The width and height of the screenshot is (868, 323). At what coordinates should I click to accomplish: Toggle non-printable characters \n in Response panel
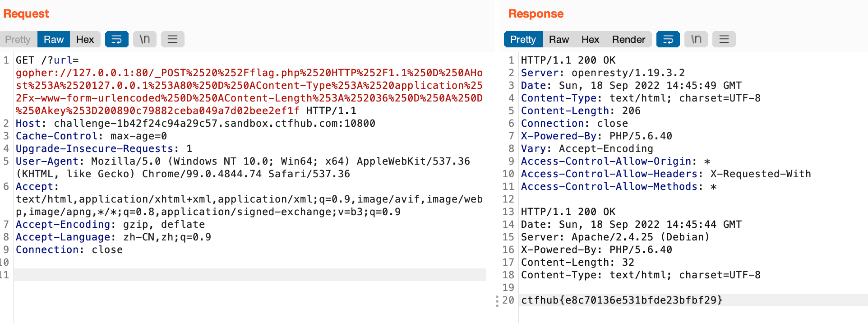coord(696,39)
